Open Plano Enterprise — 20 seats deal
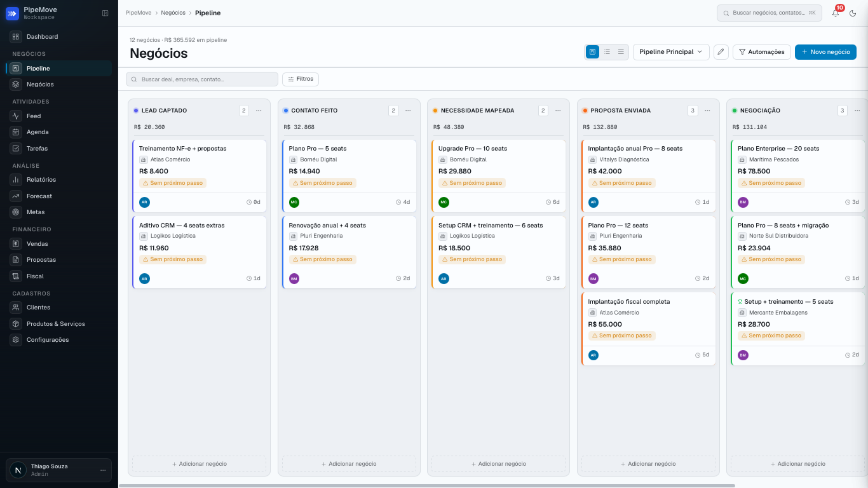 tap(798, 176)
